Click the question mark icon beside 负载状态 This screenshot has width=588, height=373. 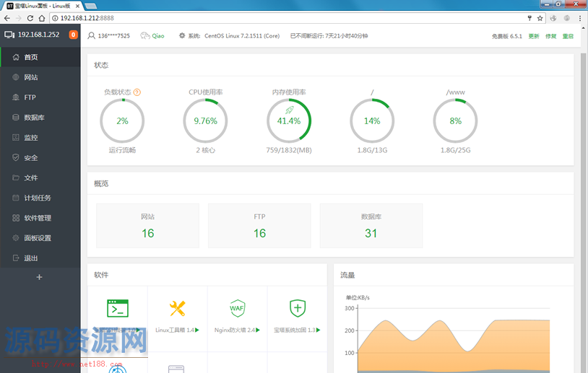click(x=137, y=92)
